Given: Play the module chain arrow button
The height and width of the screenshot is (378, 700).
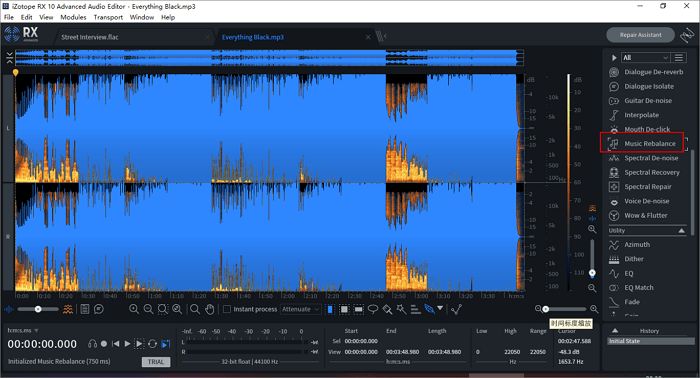Looking at the screenshot, I should (x=614, y=58).
